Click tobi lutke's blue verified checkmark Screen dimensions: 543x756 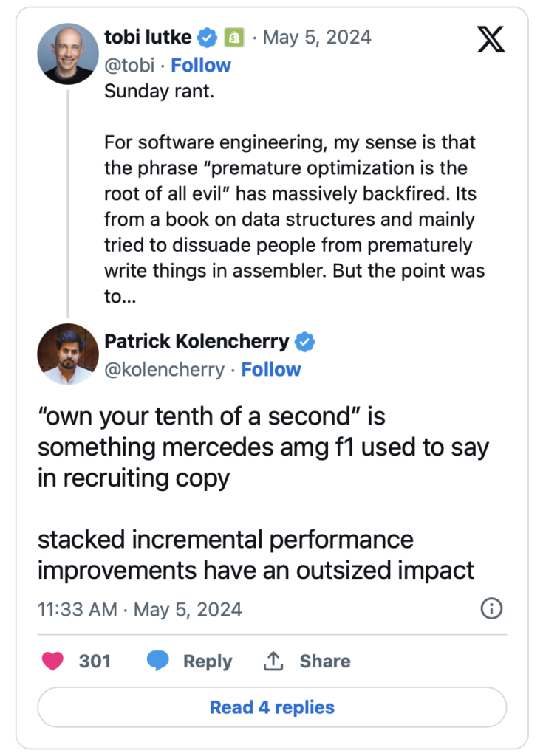[x=209, y=37]
